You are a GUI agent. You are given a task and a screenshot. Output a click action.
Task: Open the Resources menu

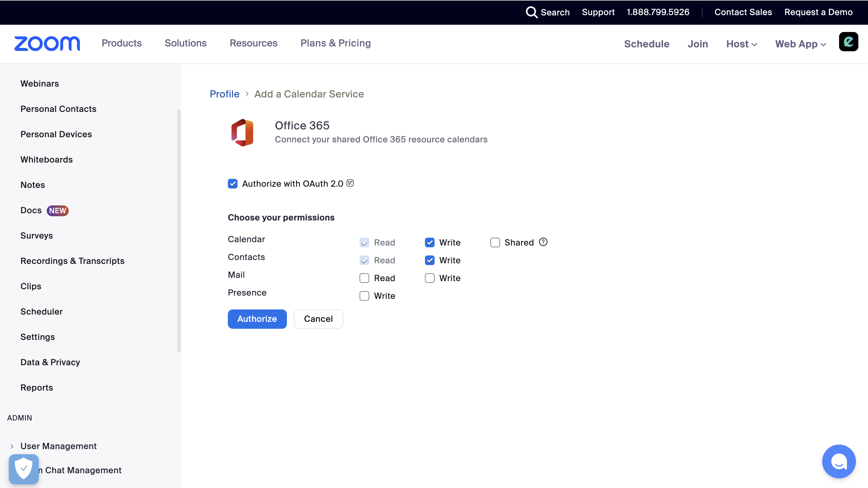pyautogui.click(x=254, y=43)
